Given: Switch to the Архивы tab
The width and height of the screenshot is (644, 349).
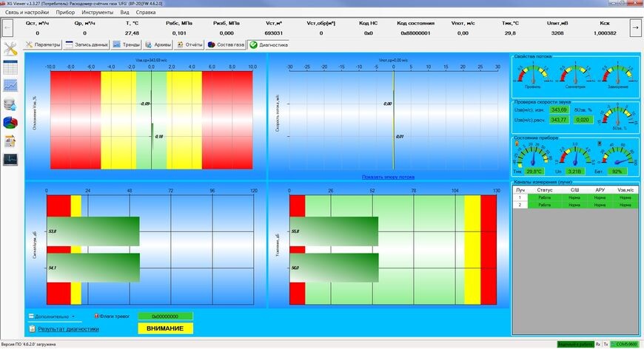Looking at the screenshot, I should (158, 44).
